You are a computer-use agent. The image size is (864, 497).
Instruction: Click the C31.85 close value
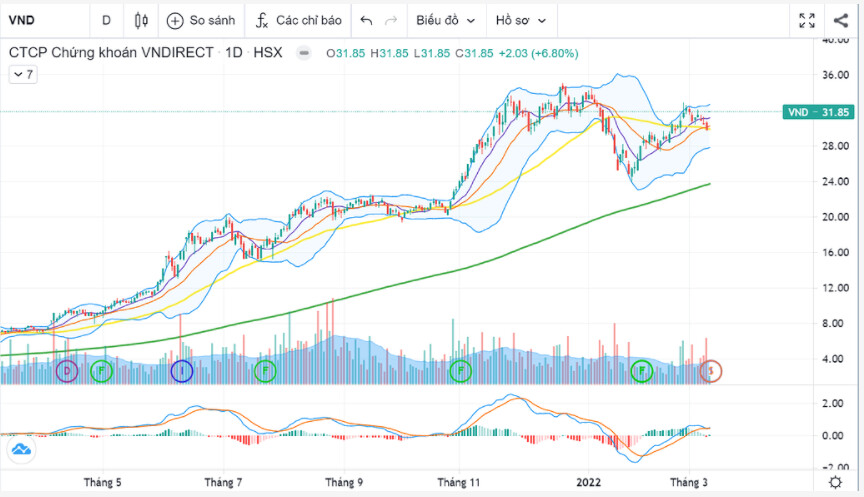[474, 53]
